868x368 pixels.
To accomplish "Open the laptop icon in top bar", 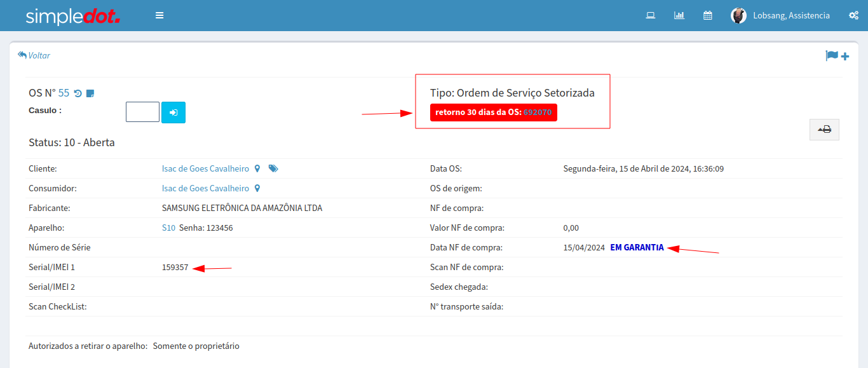I will [650, 15].
